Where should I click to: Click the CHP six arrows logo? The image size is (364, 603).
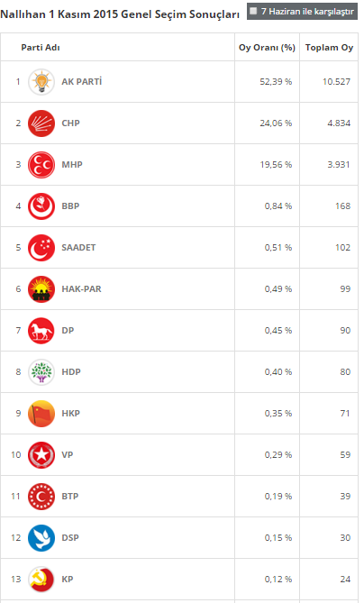(x=41, y=123)
